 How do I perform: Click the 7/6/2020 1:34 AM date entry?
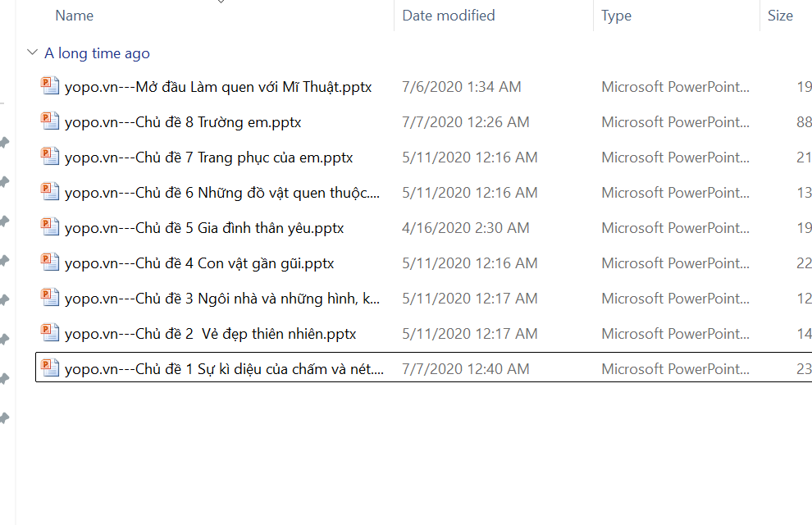pos(462,87)
